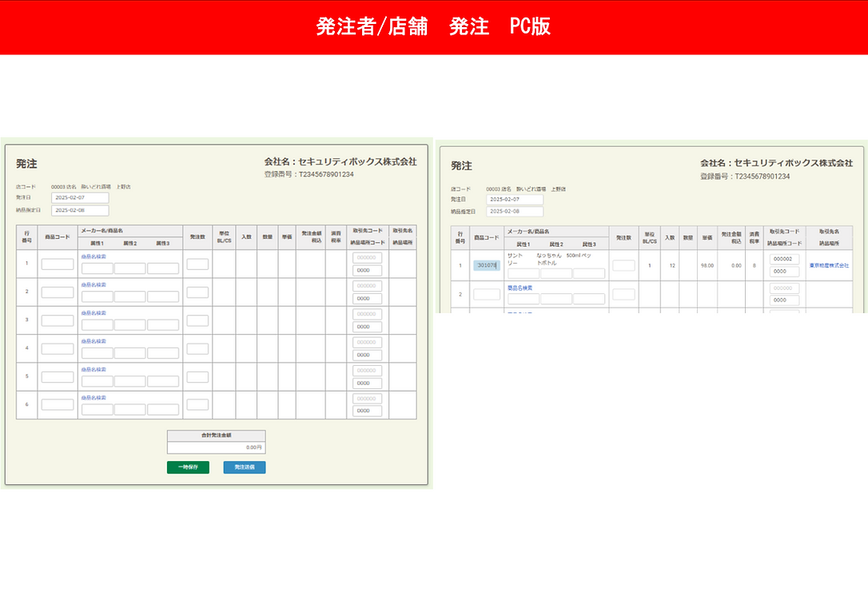
Task: Click 納品場所コード 0000 field in row 5, left form
Action: (x=367, y=383)
